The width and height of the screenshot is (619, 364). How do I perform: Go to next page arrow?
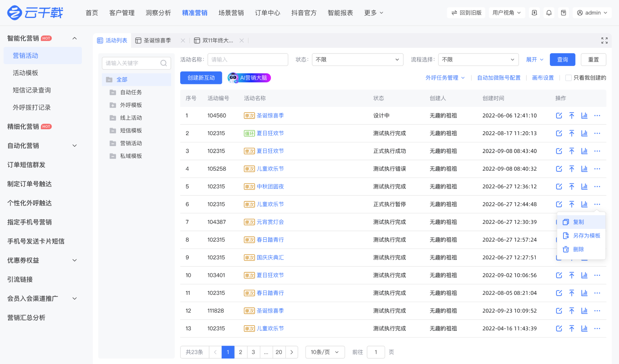coord(292,352)
